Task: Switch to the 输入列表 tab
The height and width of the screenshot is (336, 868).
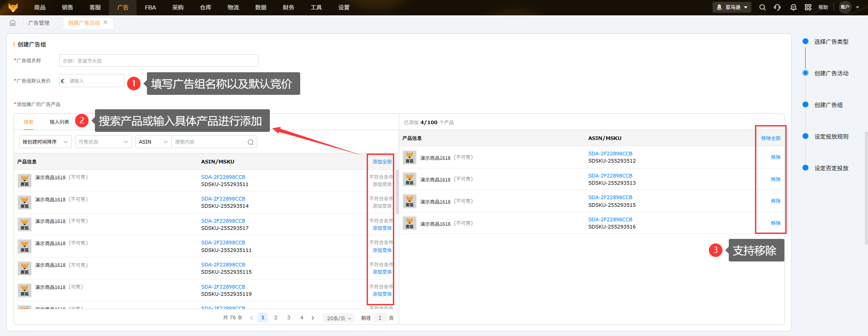Action: (x=59, y=122)
